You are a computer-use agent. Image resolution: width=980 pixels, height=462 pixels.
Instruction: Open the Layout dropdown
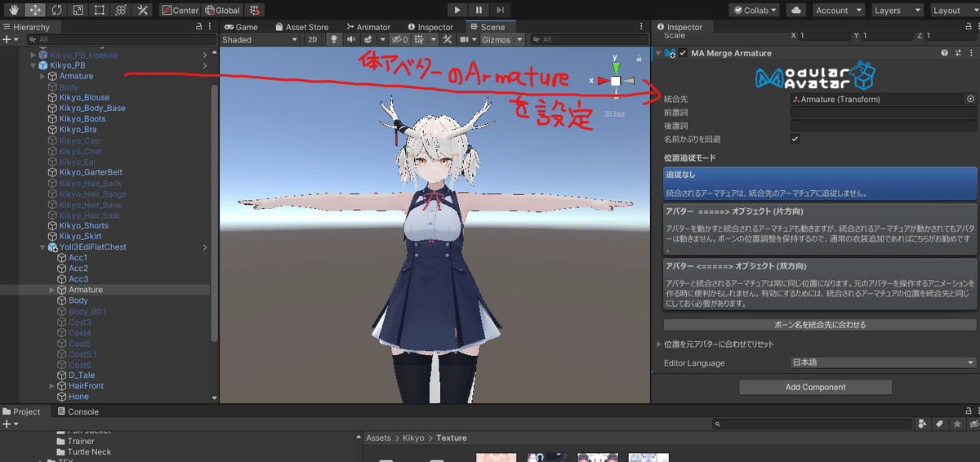[953, 11]
